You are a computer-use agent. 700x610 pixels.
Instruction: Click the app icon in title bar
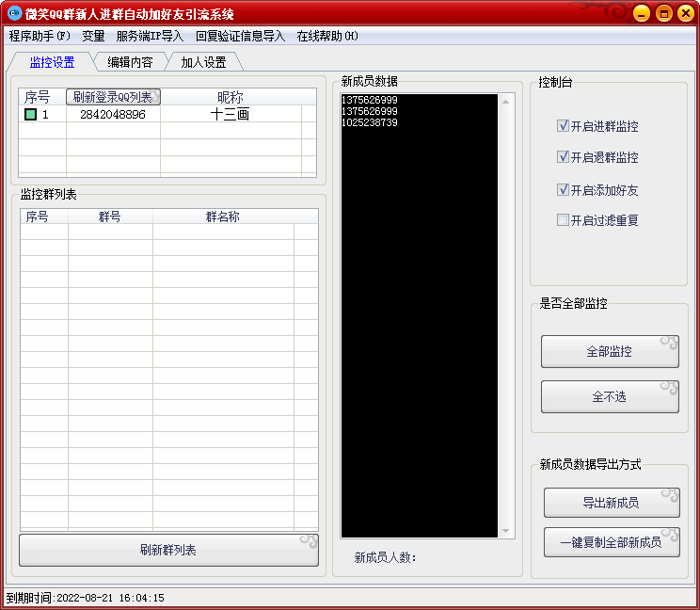click(14, 13)
